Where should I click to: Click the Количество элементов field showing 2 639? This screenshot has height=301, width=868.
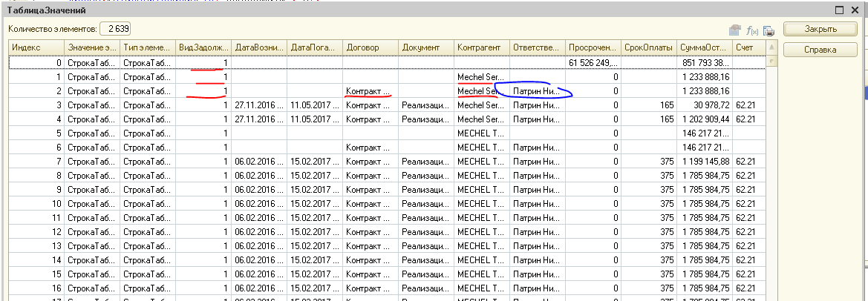[x=115, y=29]
